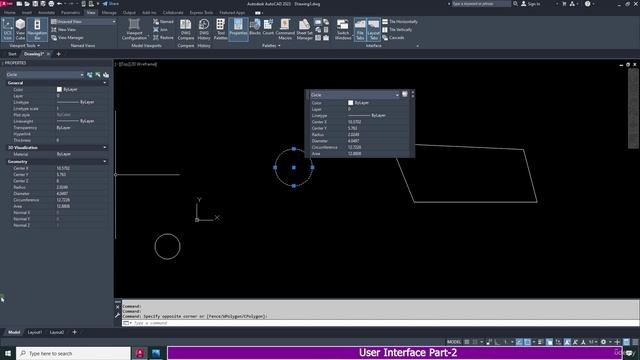
Task: Click the New View button
Action: click(63, 29)
